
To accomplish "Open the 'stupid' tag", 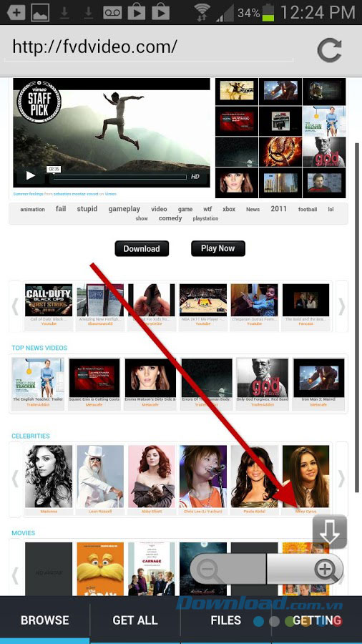I will point(87,209).
